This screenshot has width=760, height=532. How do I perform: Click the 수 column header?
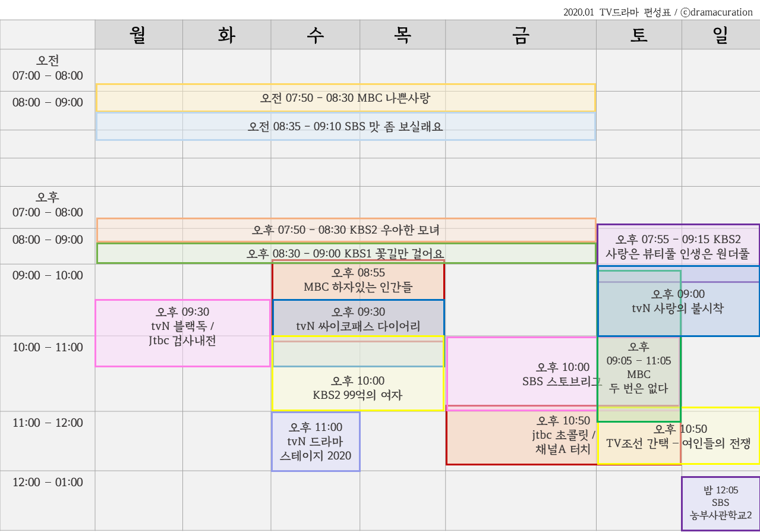(315, 35)
